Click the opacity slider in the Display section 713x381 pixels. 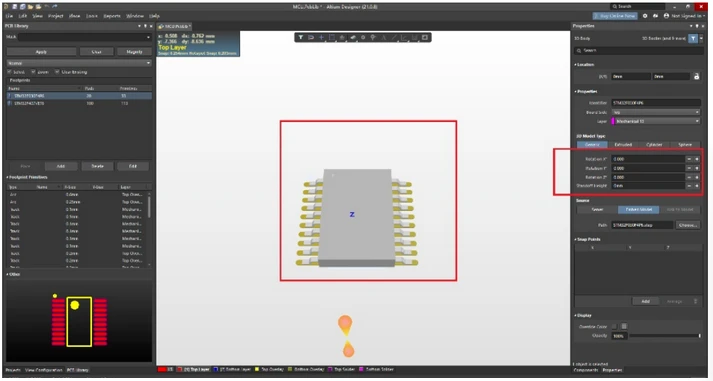pos(664,336)
